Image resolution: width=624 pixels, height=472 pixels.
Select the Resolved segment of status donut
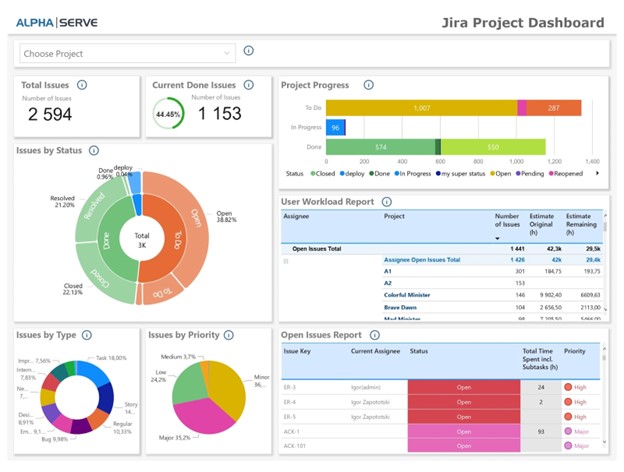(x=95, y=205)
